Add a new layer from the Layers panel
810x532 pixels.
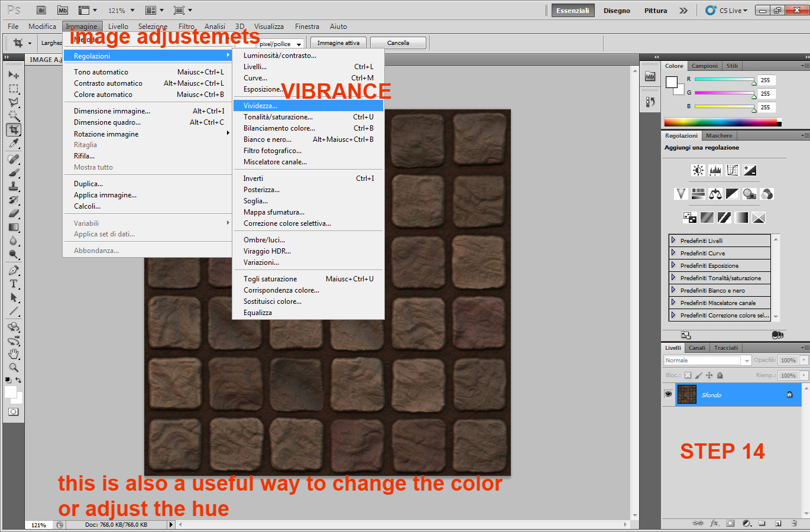(x=779, y=523)
